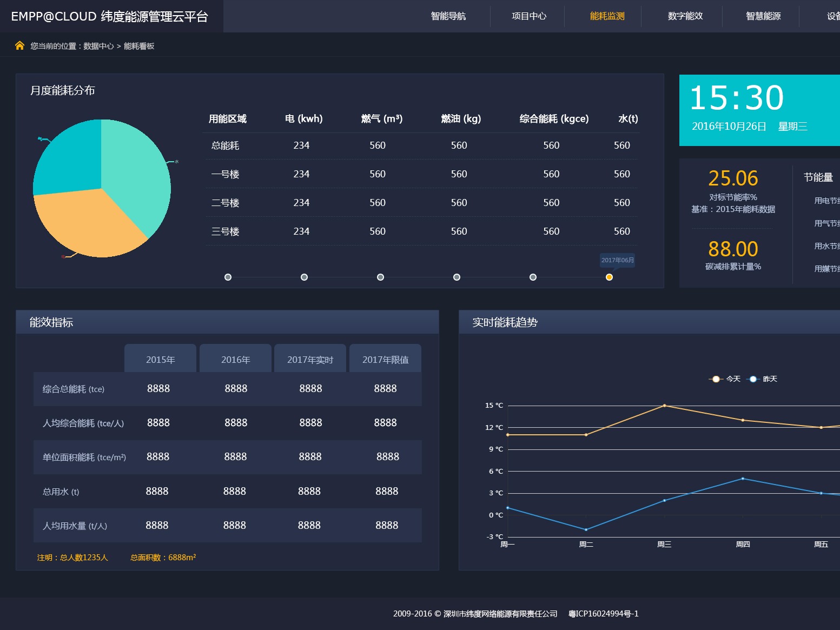Click the 对标节能率% label
Viewport: 840px width, 630px height.
click(733, 197)
